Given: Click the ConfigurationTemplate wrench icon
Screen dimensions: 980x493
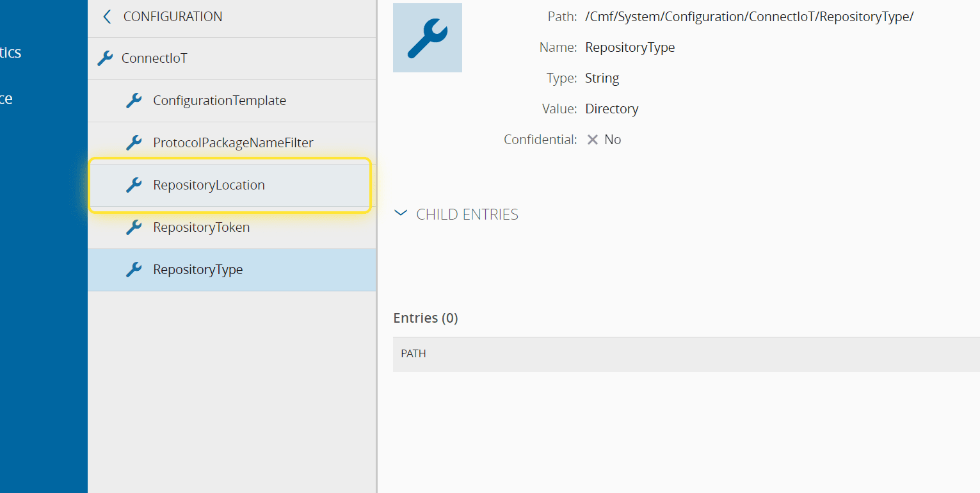Looking at the screenshot, I should point(134,101).
